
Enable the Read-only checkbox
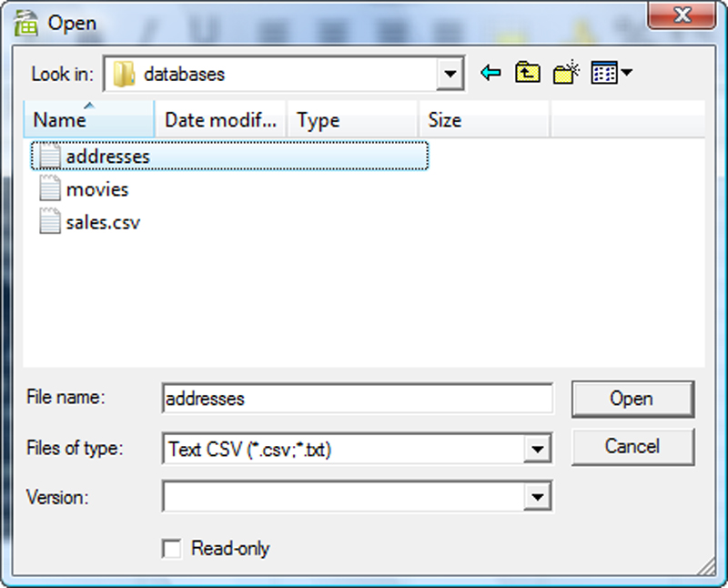point(170,548)
